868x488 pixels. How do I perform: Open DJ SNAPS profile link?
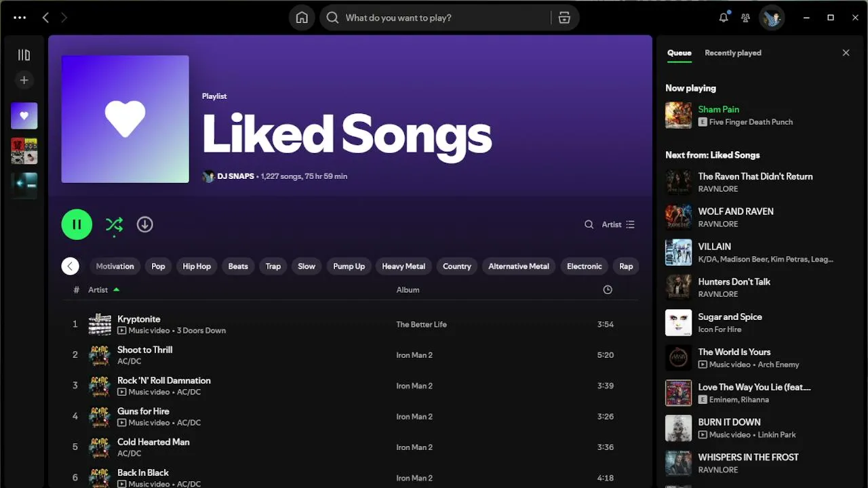click(x=235, y=176)
